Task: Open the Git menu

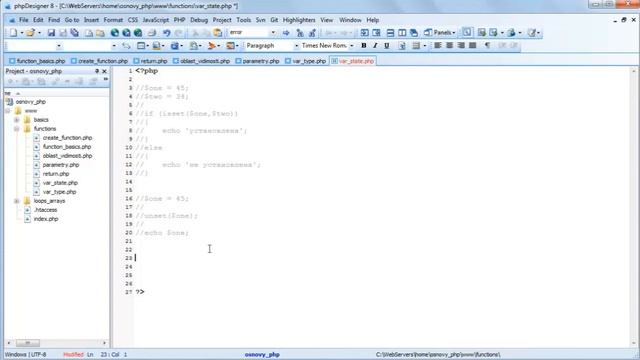Action: click(x=274, y=20)
